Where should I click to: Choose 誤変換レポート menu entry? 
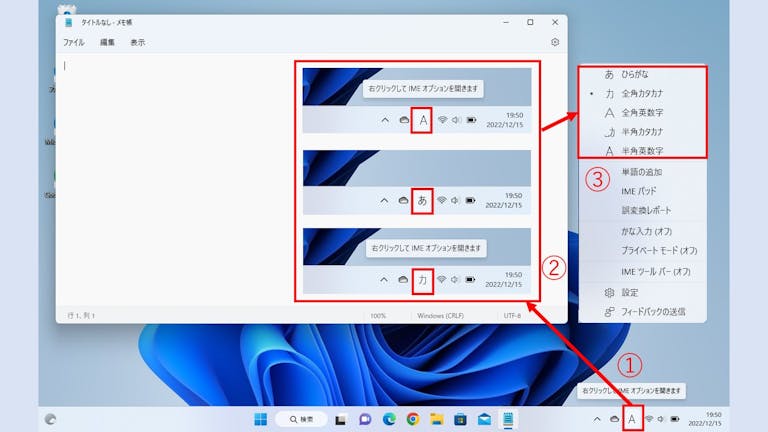click(642, 210)
